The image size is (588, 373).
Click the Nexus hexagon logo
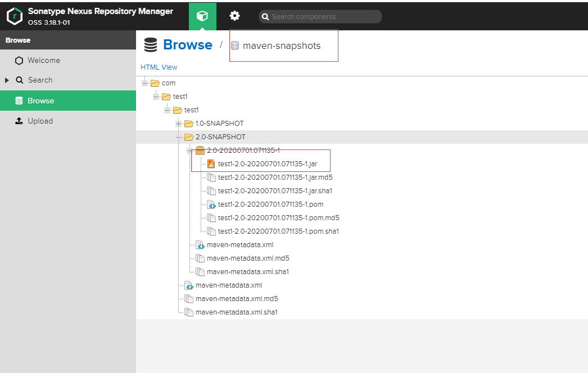[x=15, y=16]
